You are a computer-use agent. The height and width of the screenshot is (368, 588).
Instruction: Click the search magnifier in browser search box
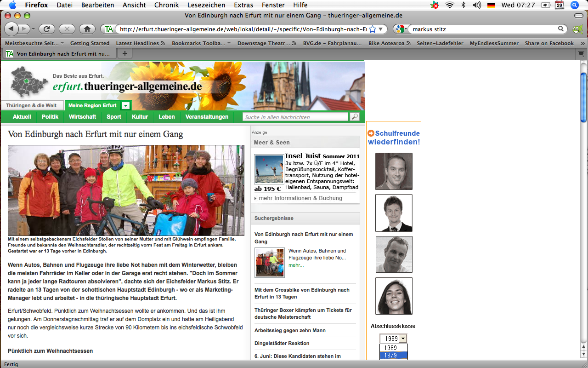point(561,29)
